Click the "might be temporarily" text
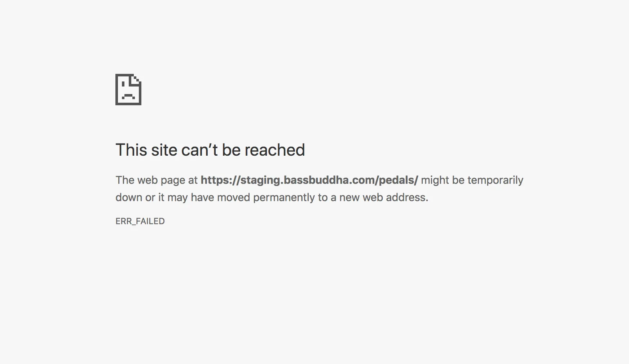The width and height of the screenshot is (629, 364). [472, 180]
